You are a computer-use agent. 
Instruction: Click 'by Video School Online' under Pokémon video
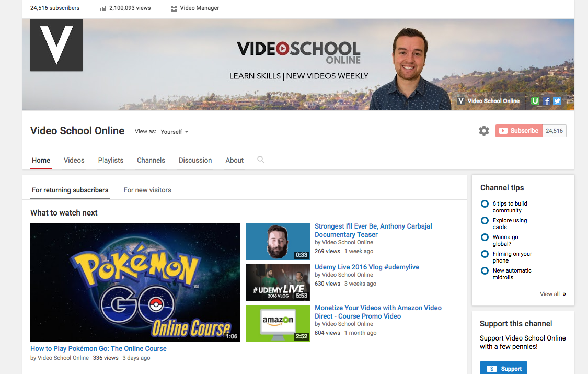coord(60,358)
